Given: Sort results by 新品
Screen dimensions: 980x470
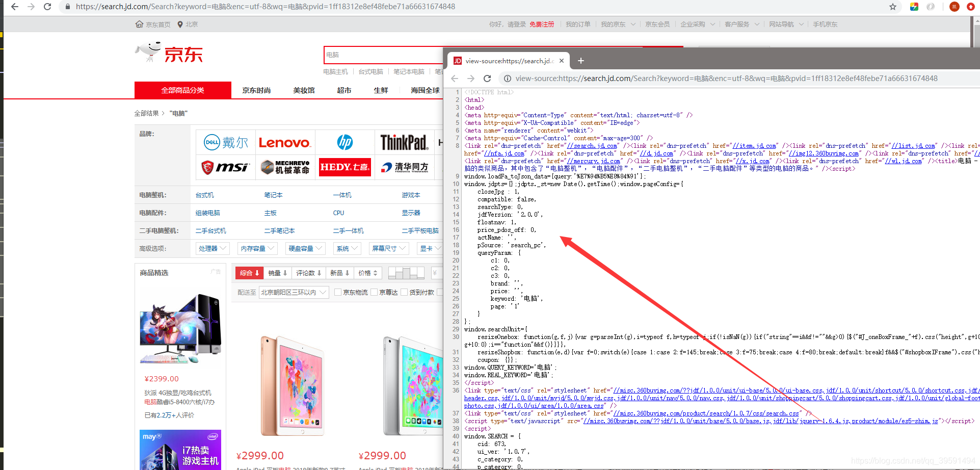Looking at the screenshot, I should click(340, 273).
